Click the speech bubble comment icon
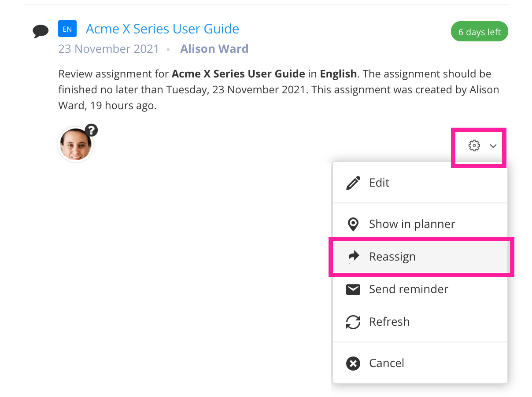Screen dimensions: 532x397 41,30
